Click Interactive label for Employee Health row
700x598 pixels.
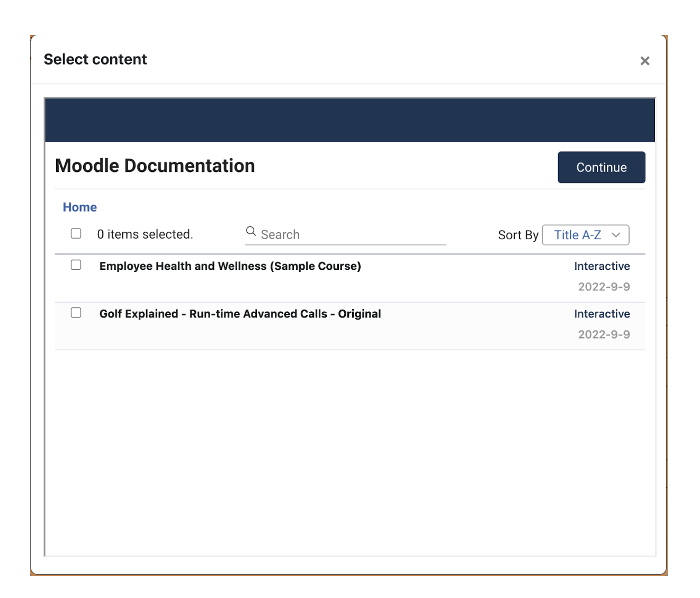602,266
